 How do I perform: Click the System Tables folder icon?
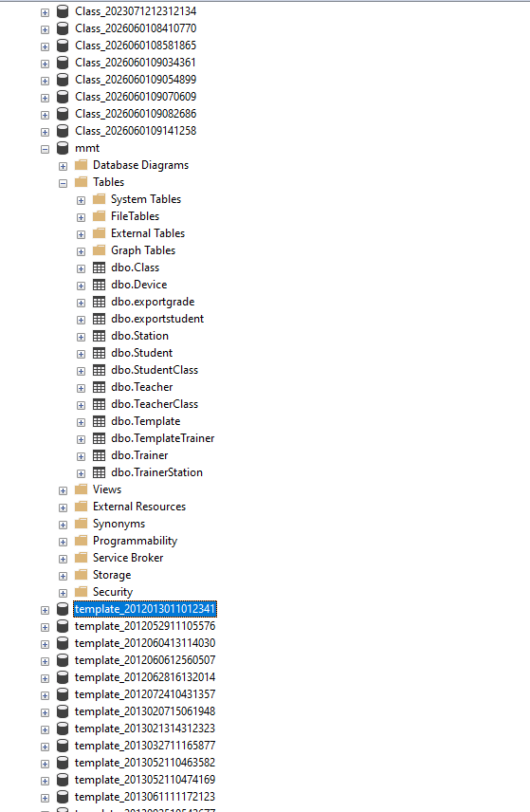coord(99,199)
